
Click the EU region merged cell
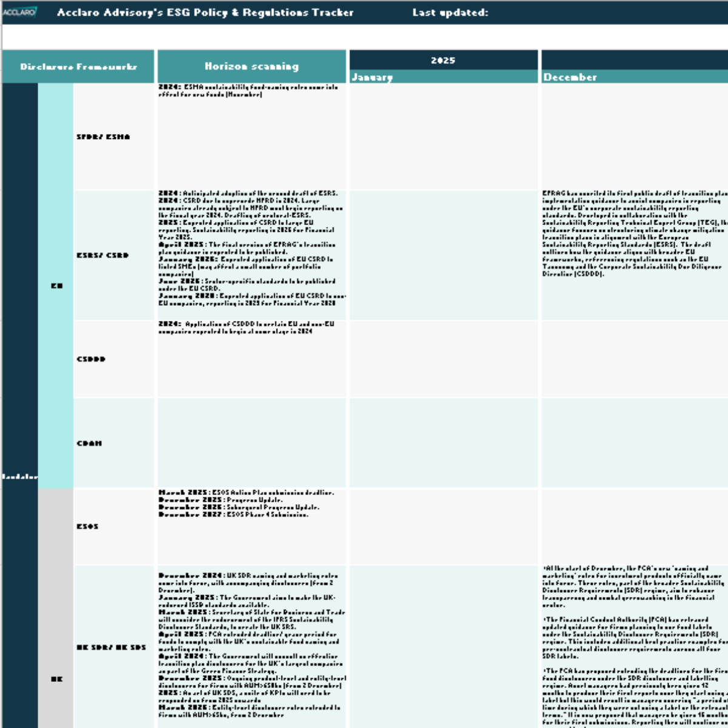(56, 286)
